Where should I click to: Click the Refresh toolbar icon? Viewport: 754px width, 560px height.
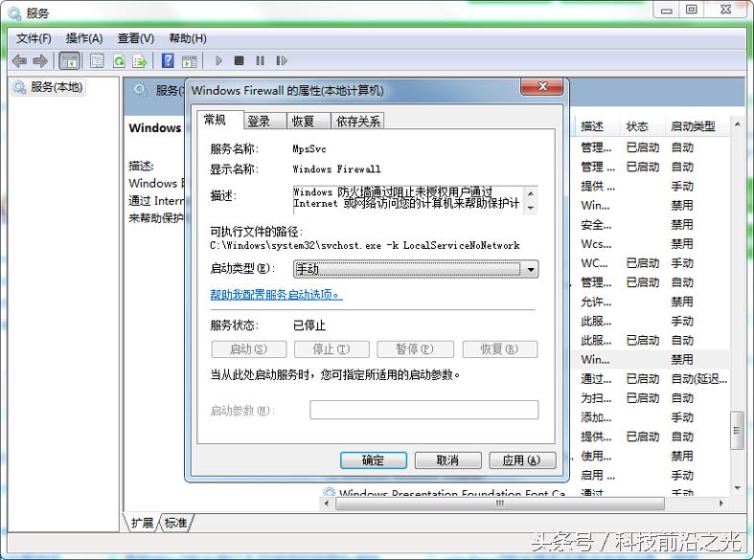pos(119,61)
